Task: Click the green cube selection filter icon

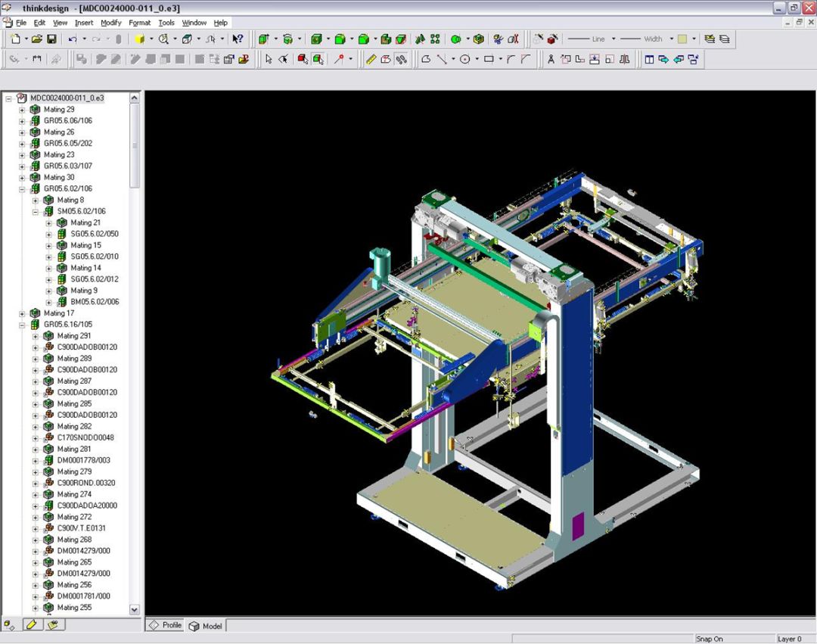Action: pyautogui.click(x=318, y=59)
